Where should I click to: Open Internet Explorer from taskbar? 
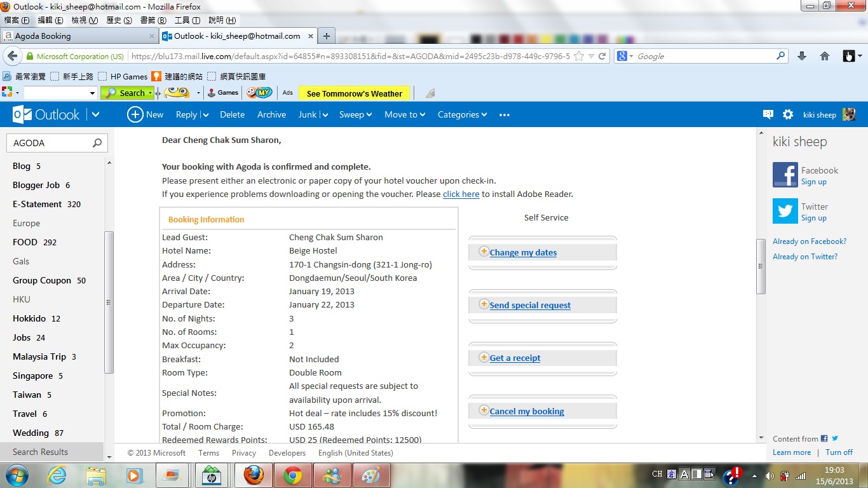click(x=57, y=475)
